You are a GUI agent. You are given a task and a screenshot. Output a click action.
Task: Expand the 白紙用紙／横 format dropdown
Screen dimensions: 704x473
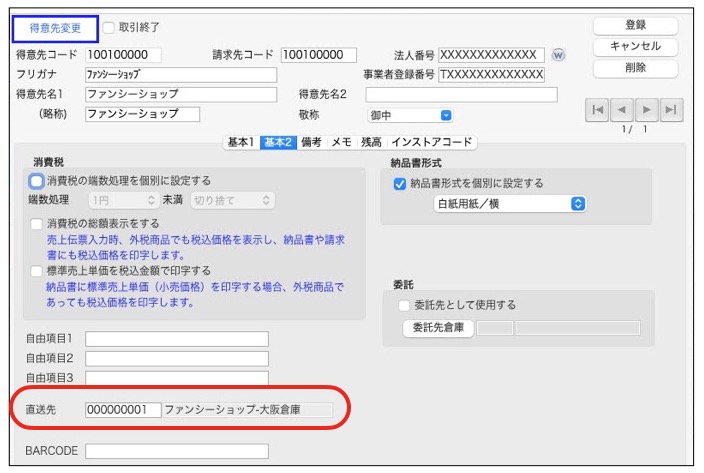pos(510,204)
